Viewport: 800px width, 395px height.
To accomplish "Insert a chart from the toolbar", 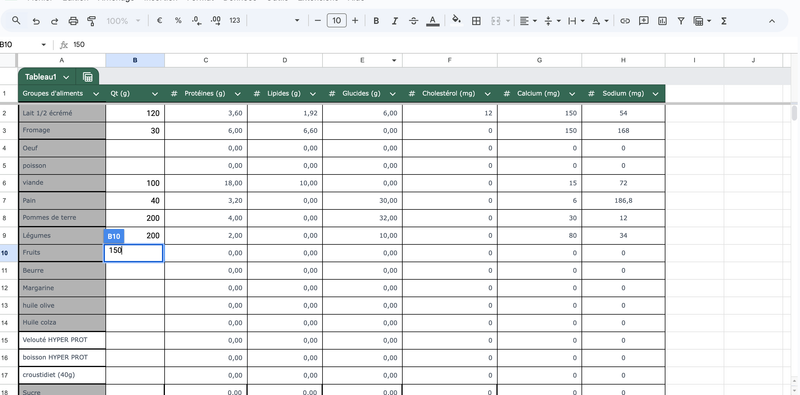I will click(x=662, y=21).
